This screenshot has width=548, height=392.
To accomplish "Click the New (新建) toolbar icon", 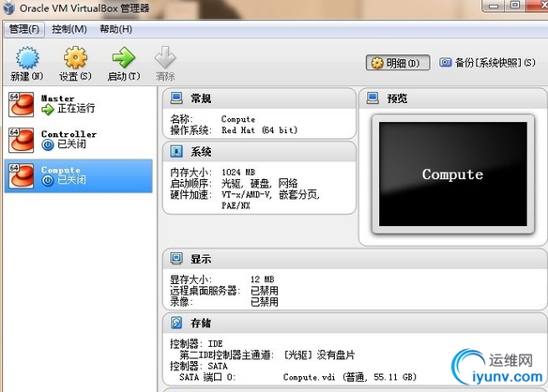I will click(27, 58).
